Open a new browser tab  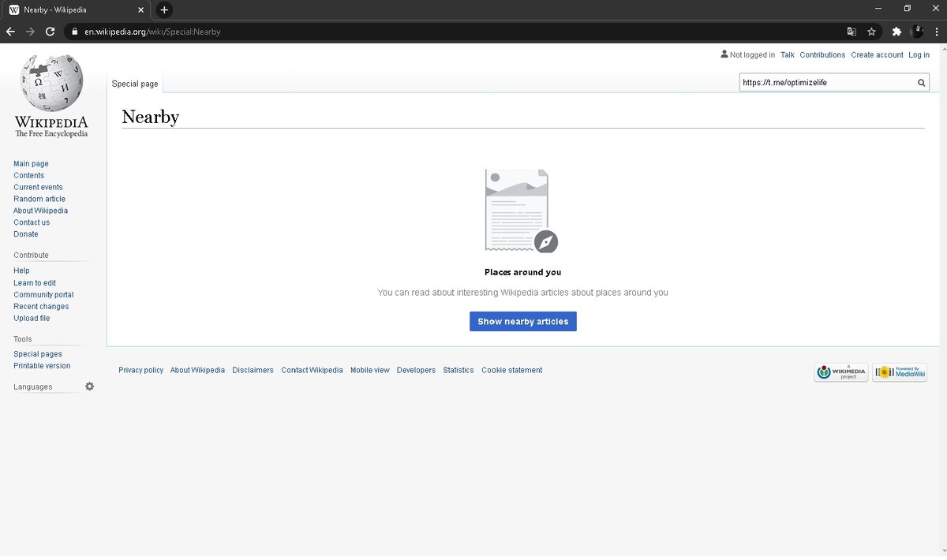[x=164, y=9]
